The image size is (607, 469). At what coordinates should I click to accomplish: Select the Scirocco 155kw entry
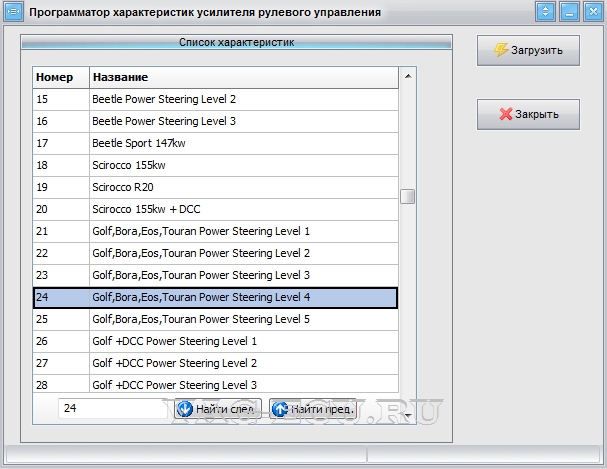click(216, 166)
